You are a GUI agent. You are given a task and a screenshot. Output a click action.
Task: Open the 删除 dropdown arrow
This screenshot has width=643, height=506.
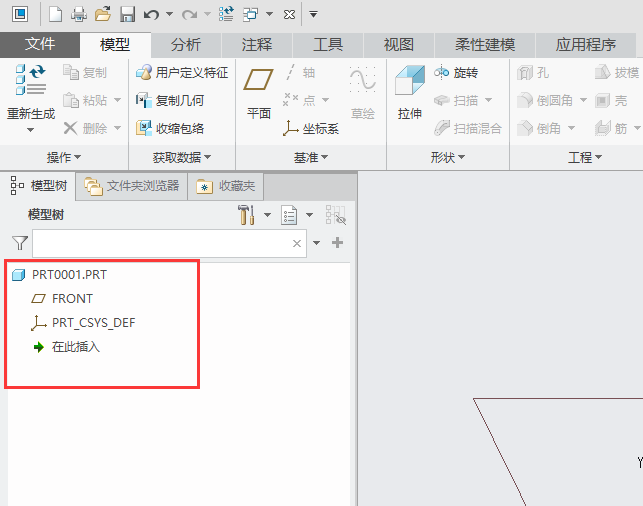[x=117, y=128]
